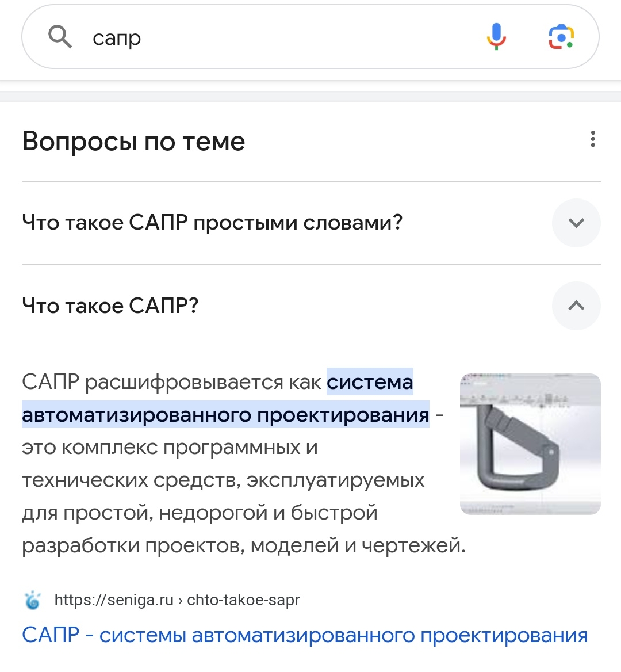The width and height of the screenshot is (621, 672).
Task: Open the question Что такое САПР простыми словами?
Action: click(212, 223)
